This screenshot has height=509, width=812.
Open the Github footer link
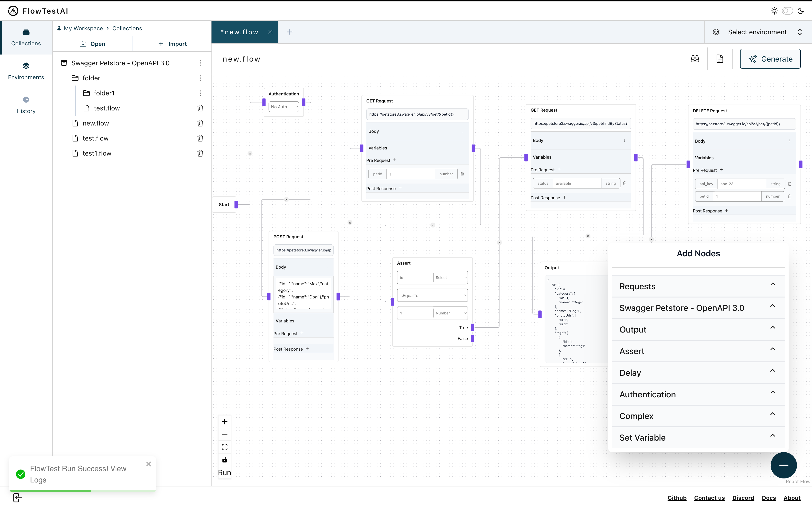click(677, 498)
